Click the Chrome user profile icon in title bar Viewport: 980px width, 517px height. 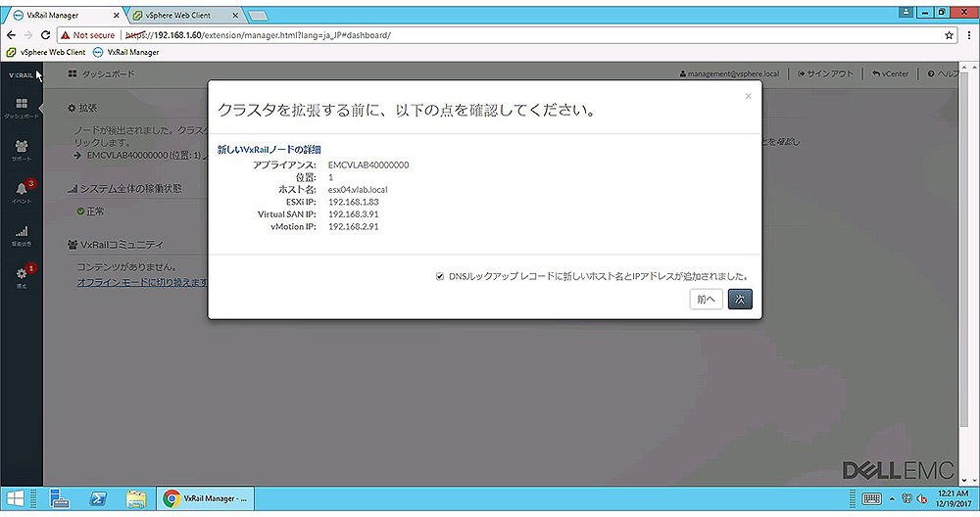click(x=906, y=12)
